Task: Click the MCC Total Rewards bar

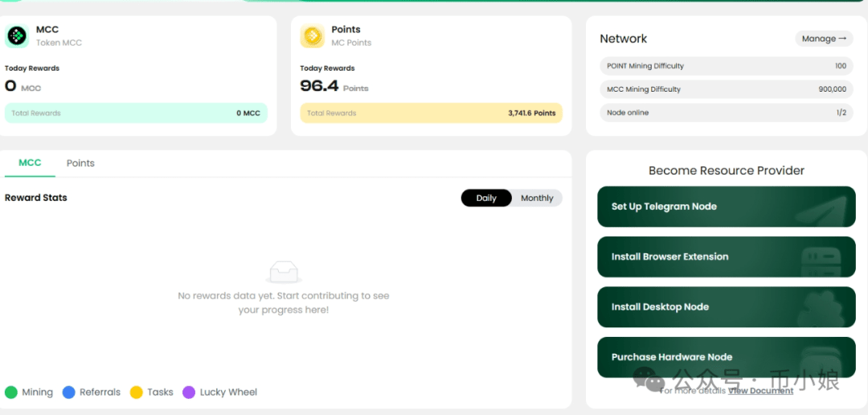Action: [x=136, y=113]
